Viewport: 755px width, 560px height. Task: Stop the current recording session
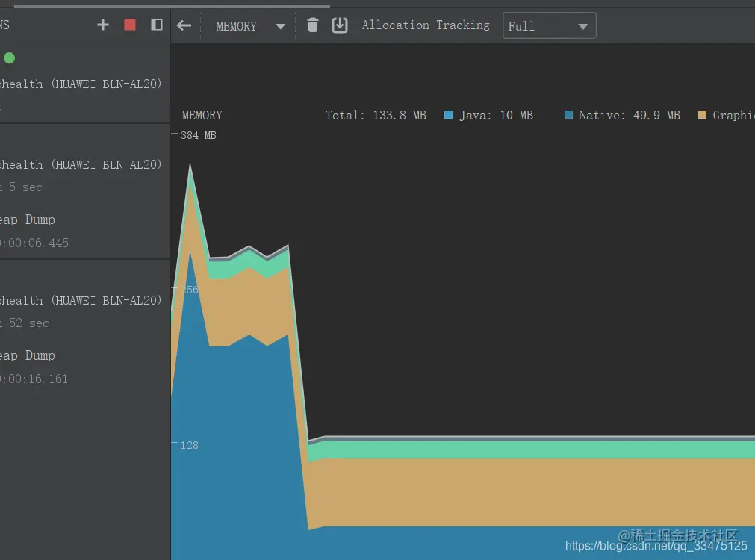128,25
